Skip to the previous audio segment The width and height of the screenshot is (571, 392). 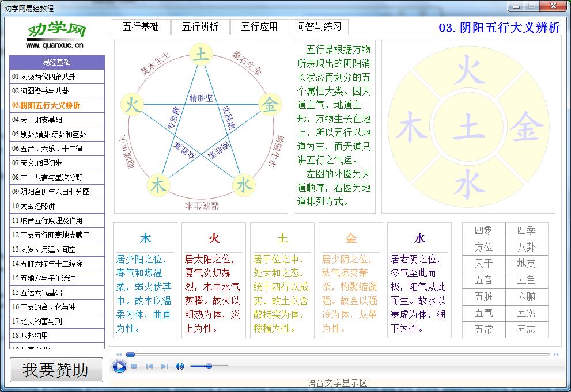coord(149,366)
